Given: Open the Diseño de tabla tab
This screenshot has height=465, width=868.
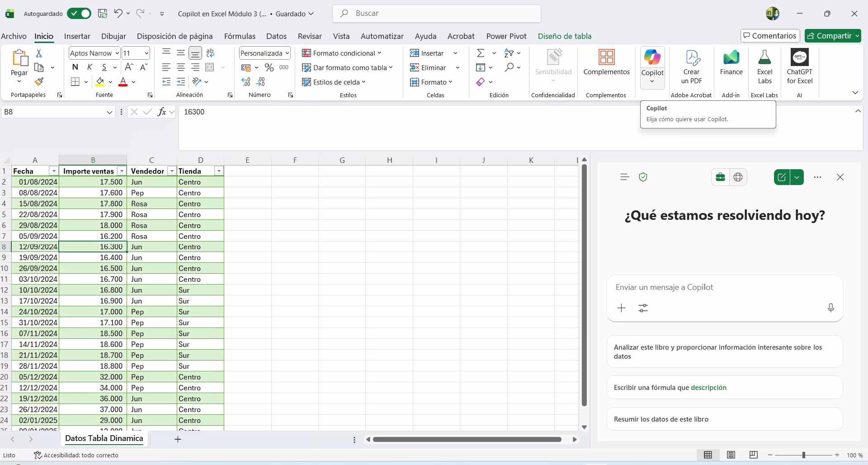Looking at the screenshot, I should pos(565,36).
